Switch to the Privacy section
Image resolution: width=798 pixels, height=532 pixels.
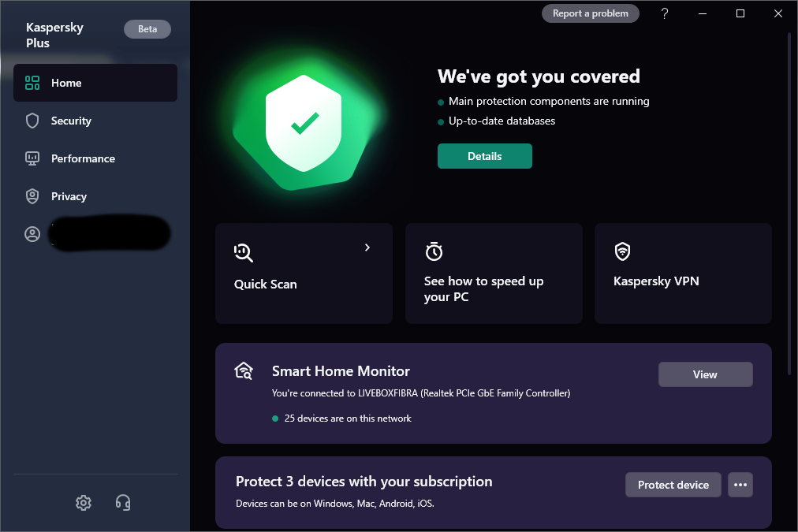click(69, 196)
